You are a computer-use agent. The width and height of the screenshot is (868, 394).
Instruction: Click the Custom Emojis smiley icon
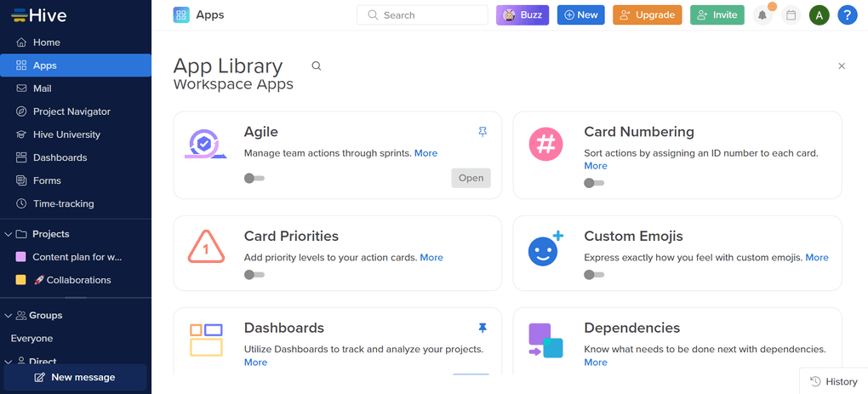point(545,248)
